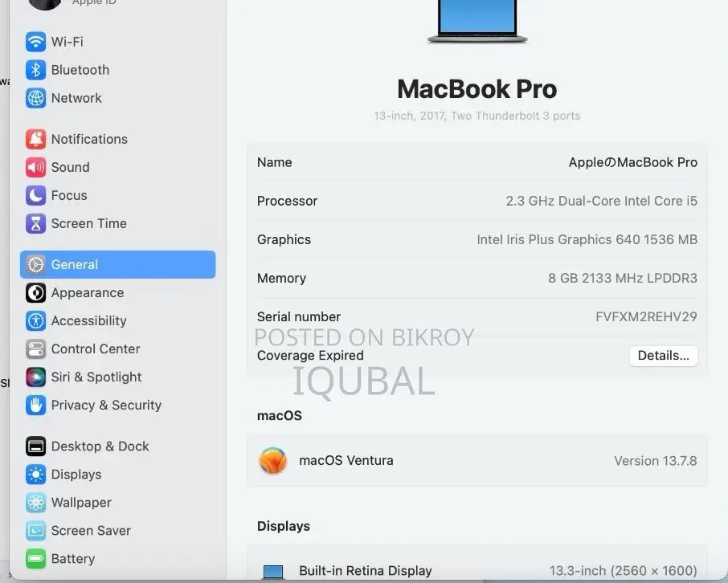Viewport: 728px width, 583px height.
Task: Click the Screen Saver icon
Action: 35,531
